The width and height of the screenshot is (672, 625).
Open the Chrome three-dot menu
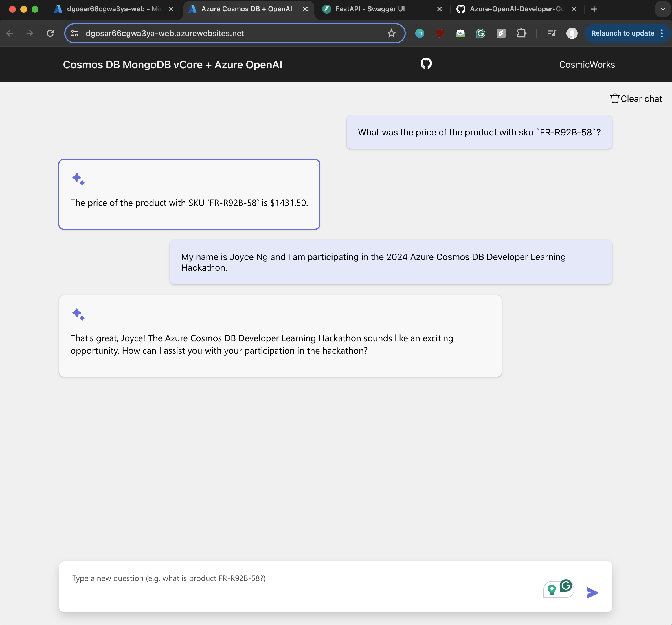[662, 33]
